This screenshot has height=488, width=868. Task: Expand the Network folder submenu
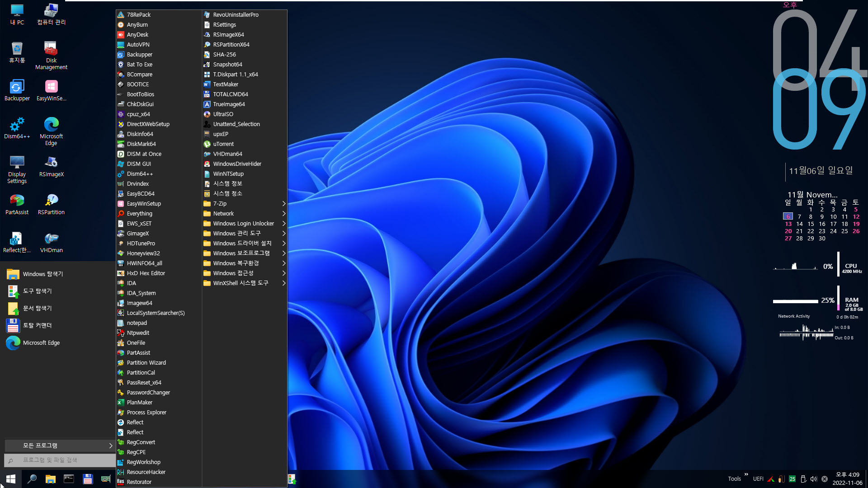tap(245, 214)
